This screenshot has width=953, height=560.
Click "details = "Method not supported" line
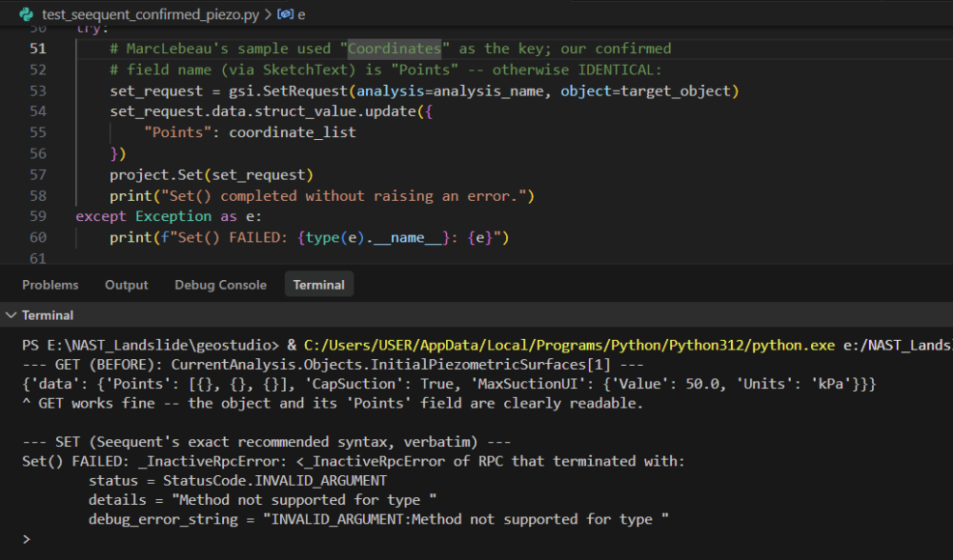click(263, 501)
